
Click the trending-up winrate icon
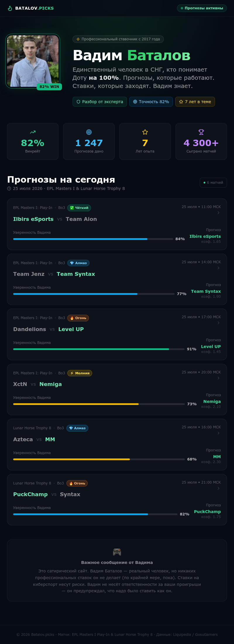[x=33, y=132]
